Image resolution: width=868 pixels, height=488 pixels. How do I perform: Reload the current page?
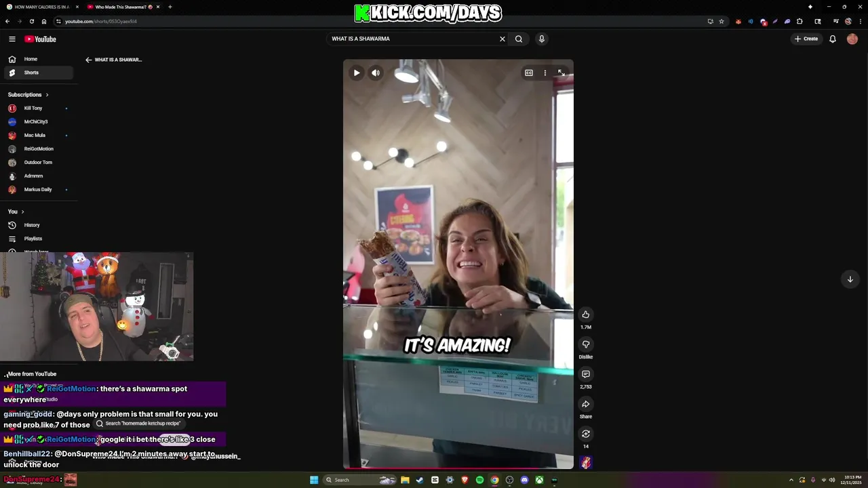tap(31, 21)
